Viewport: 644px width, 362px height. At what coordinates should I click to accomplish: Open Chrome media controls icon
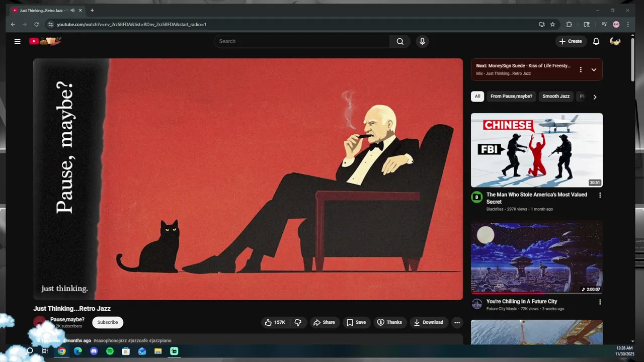(x=604, y=24)
